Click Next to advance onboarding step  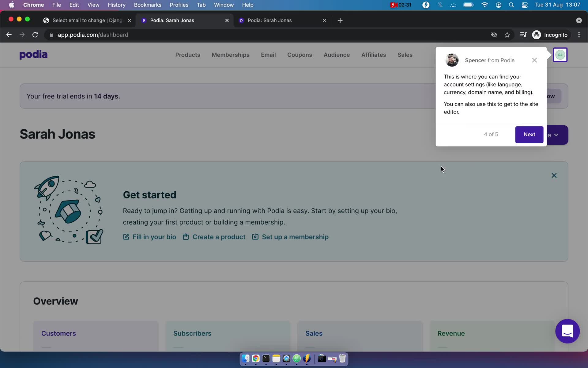pyautogui.click(x=529, y=134)
